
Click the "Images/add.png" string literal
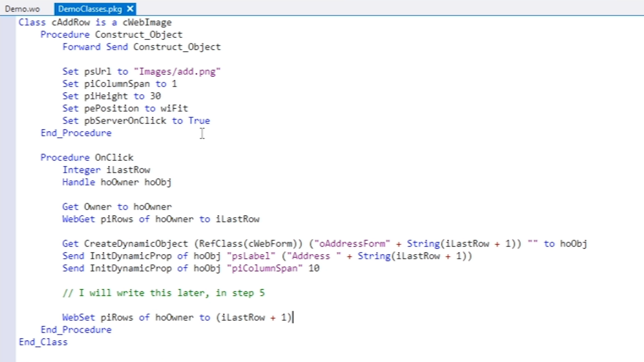(x=177, y=71)
